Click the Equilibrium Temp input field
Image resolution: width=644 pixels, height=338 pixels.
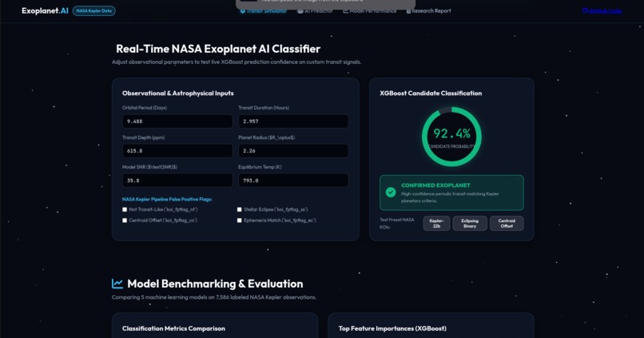click(293, 181)
